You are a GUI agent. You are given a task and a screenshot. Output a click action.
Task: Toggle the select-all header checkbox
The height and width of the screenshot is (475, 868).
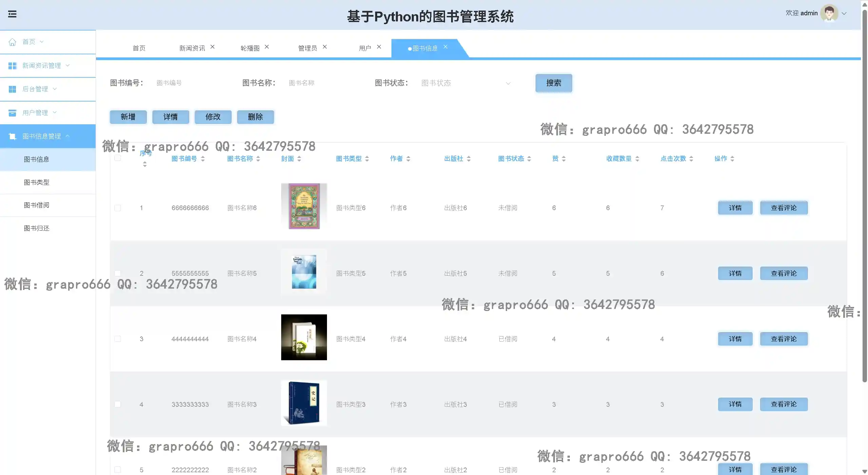(x=118, y=158)
